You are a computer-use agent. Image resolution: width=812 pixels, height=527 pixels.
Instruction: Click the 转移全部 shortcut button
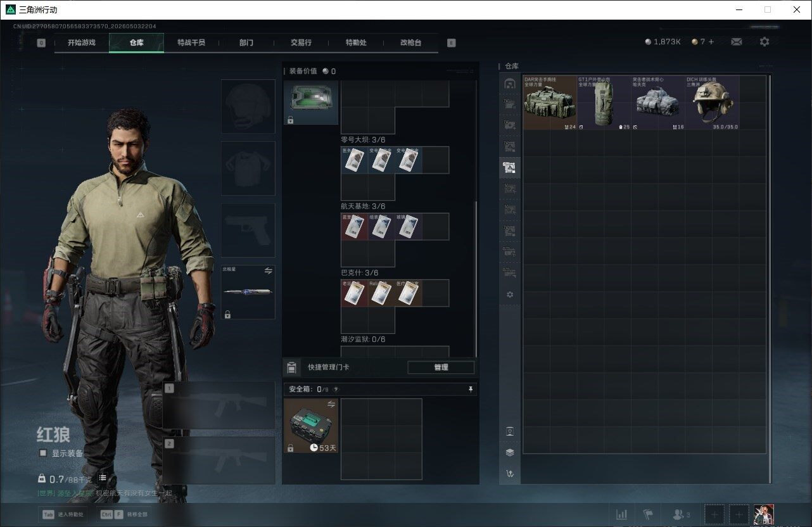click(124, 514)
